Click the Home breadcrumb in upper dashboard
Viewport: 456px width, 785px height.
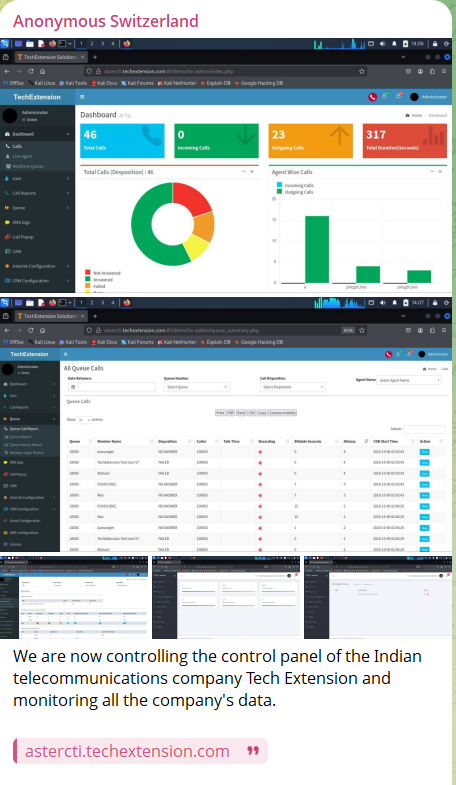tap(414, 115)
